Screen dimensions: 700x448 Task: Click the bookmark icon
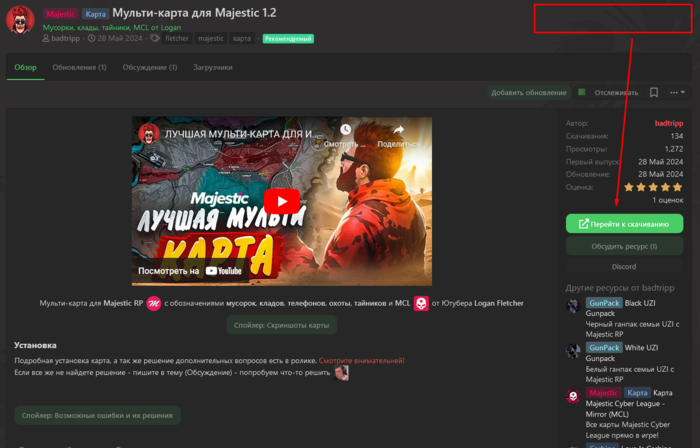[654, 92]
